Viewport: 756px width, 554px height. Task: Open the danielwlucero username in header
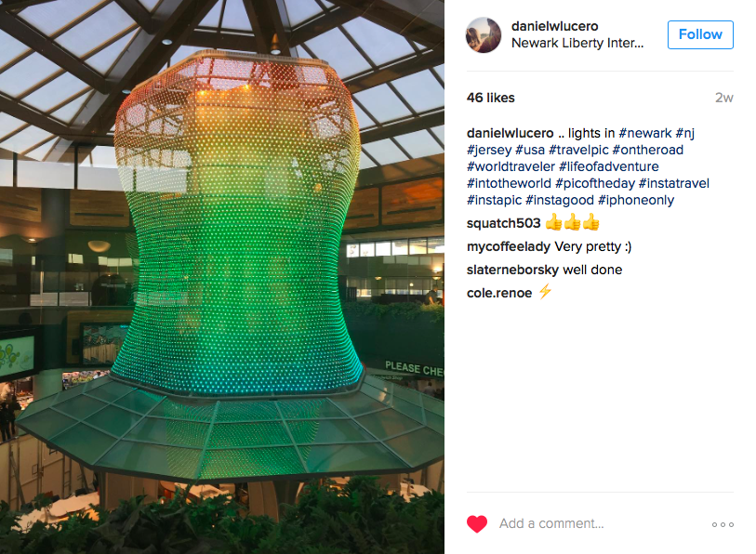[554, 26]
